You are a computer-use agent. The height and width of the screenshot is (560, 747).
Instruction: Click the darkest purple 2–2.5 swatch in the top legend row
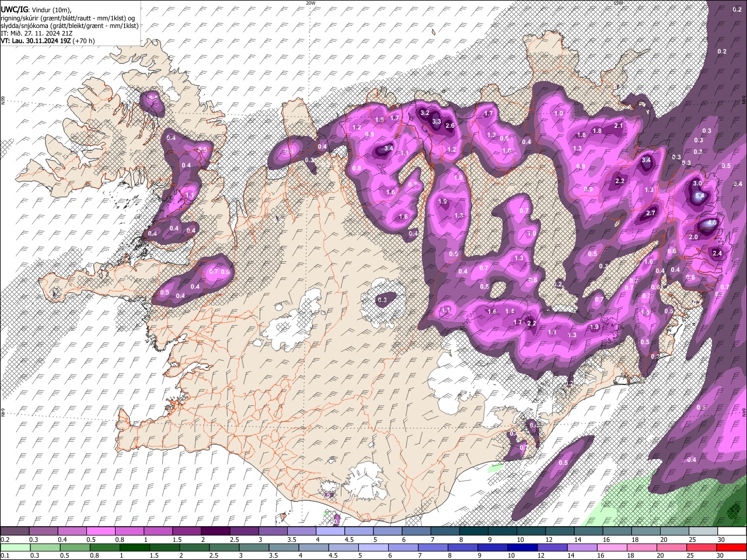tap(216, 531)
